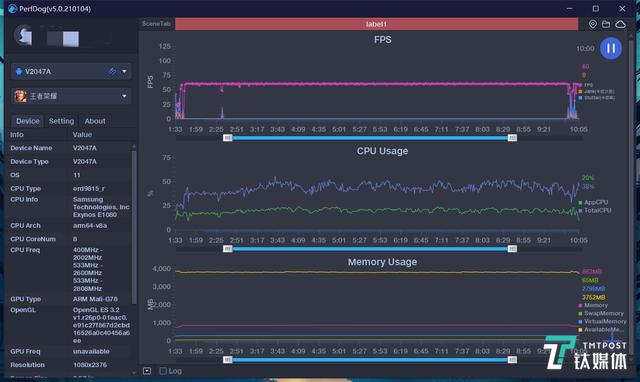Click the link icon beside V2047A
The height and width of the screenshot is (382, 640).
tap(112, 72)
